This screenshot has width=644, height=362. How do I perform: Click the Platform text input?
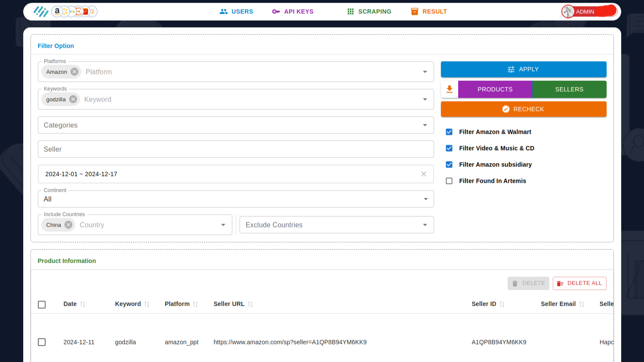tap(250, 72)
